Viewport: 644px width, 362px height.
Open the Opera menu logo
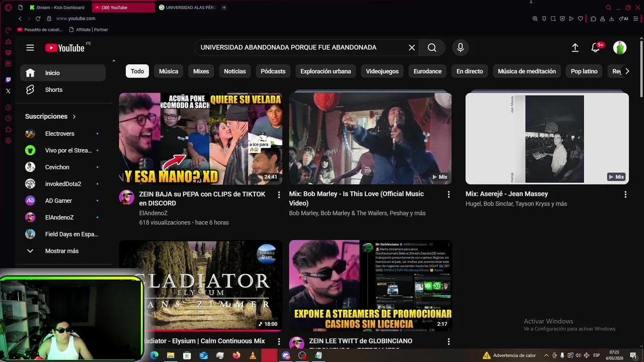click(8, 8)
